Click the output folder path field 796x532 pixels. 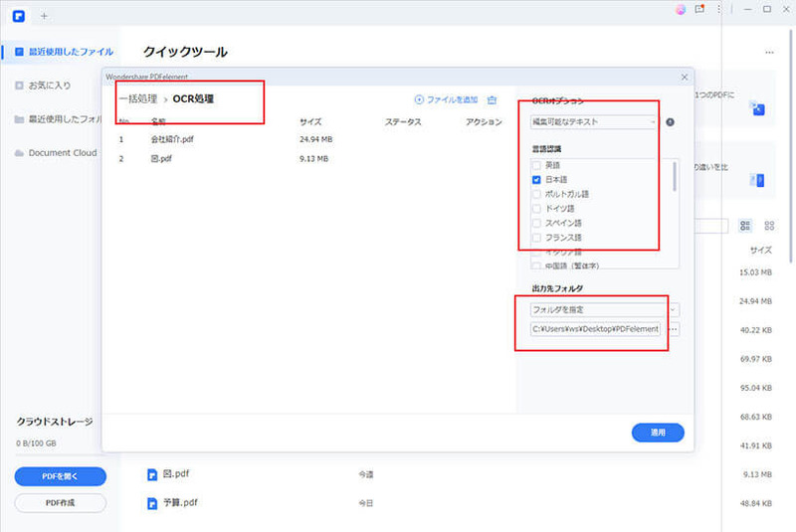click(595, 329)
